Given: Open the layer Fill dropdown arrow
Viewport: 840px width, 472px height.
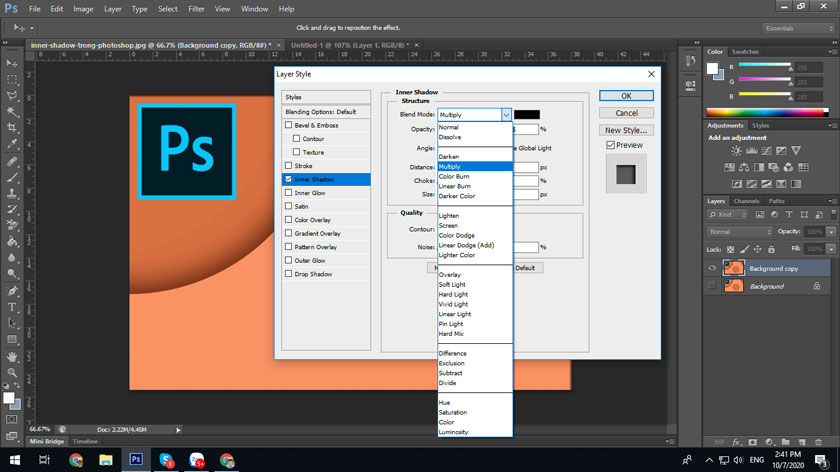Looking at the screenshot, I should 831,249.
